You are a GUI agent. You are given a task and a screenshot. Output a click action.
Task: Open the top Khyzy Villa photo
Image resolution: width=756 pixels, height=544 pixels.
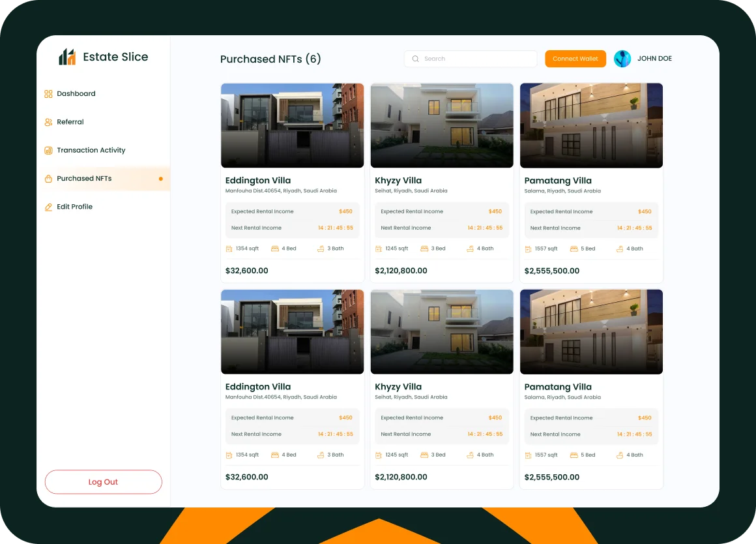(x=442, y=125)
